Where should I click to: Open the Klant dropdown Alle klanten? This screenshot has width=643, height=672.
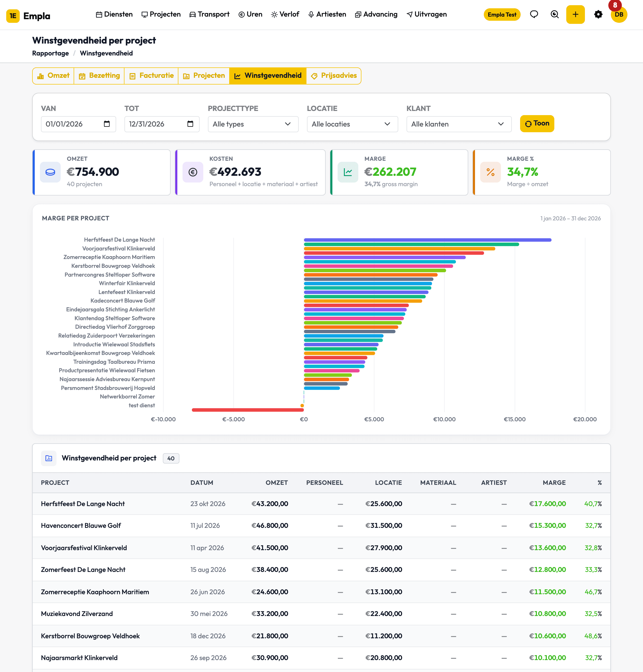pos(459,124)
